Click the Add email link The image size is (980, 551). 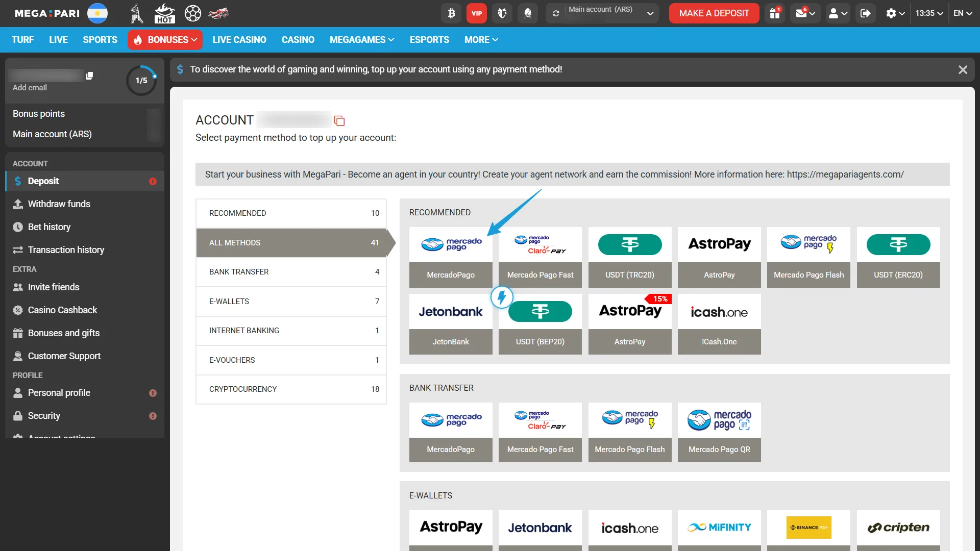(x=30, y=88)
